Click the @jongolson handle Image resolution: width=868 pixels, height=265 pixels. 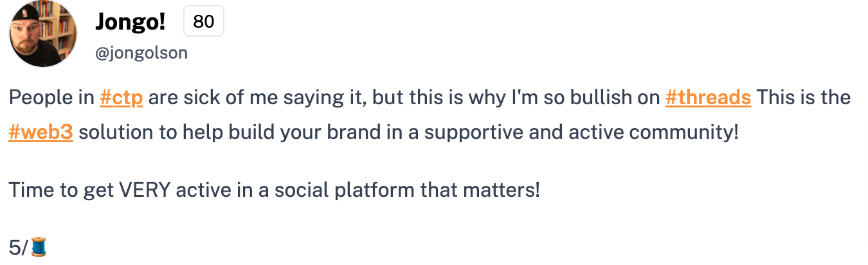point(141,53)
